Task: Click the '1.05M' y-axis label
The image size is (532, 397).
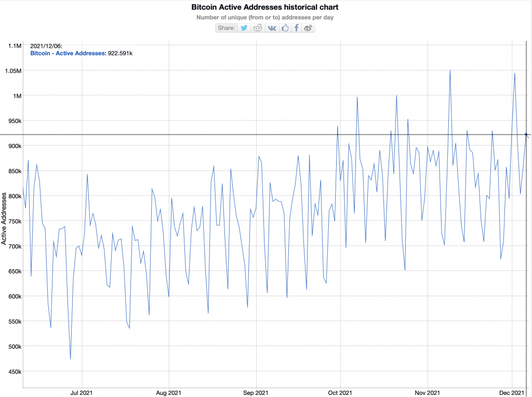Action: [x=13, y=71]
